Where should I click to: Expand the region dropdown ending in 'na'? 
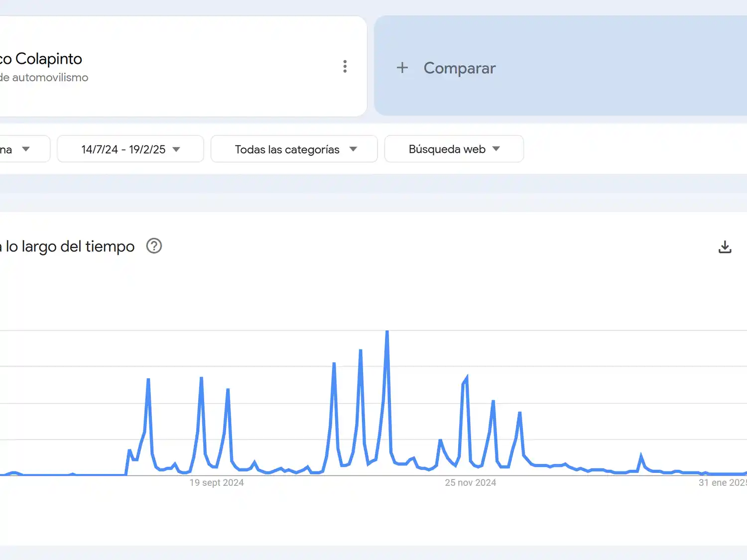pyautogui.click(x=20, y=149)
